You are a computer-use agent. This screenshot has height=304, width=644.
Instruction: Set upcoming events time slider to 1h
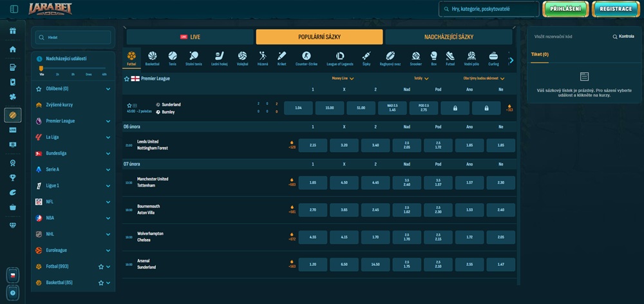pyautogui.click(x=57, y=74)
